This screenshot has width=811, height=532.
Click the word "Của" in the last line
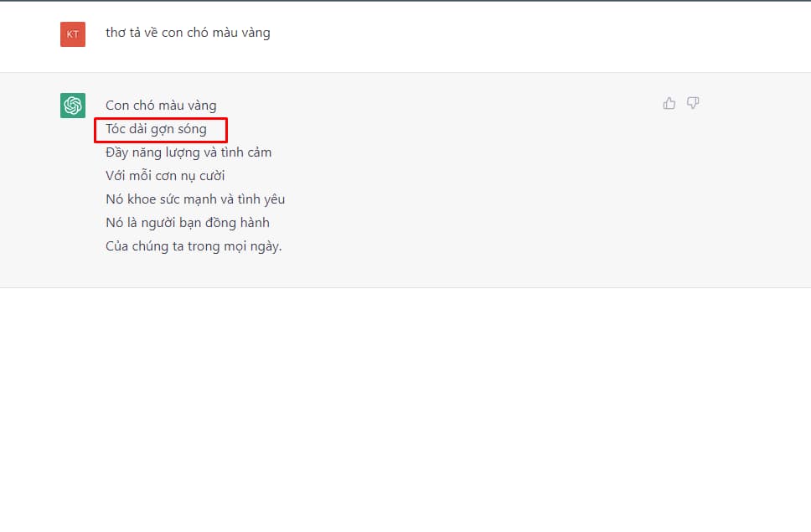[117, 246]
